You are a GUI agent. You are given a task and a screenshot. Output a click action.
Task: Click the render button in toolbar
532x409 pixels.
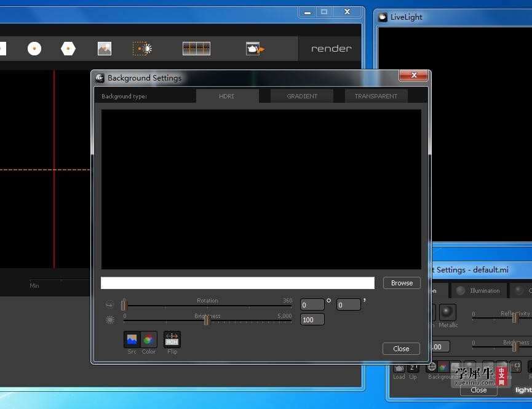point(331,49)
